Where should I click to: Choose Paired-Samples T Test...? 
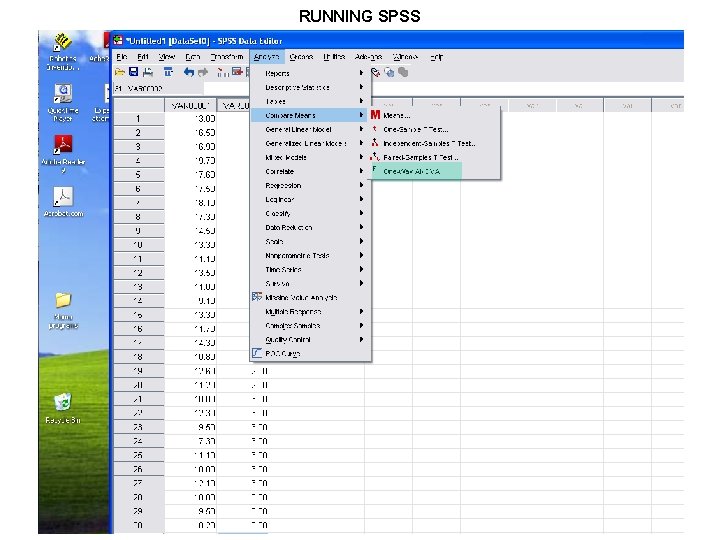click(435, 158)
